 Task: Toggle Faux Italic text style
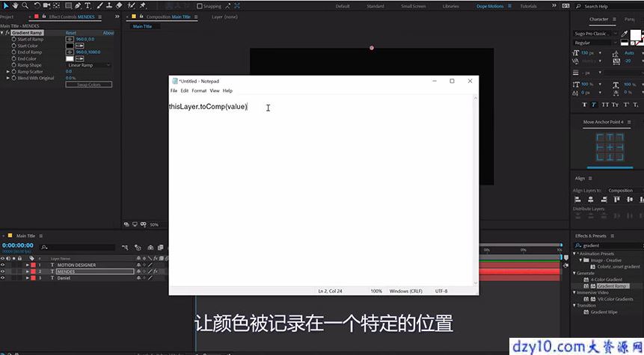coord(594,105)
